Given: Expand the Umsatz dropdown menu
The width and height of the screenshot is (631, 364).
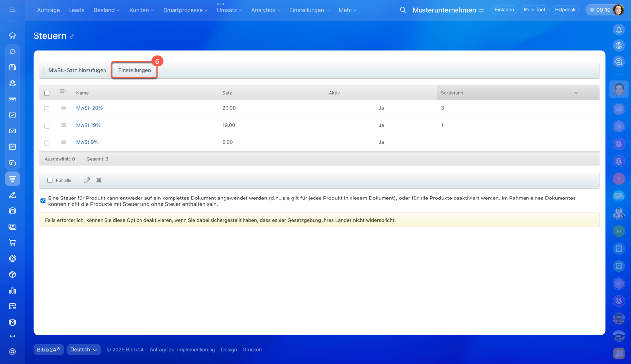Looking at the screenshot, I should coord(229,10).
